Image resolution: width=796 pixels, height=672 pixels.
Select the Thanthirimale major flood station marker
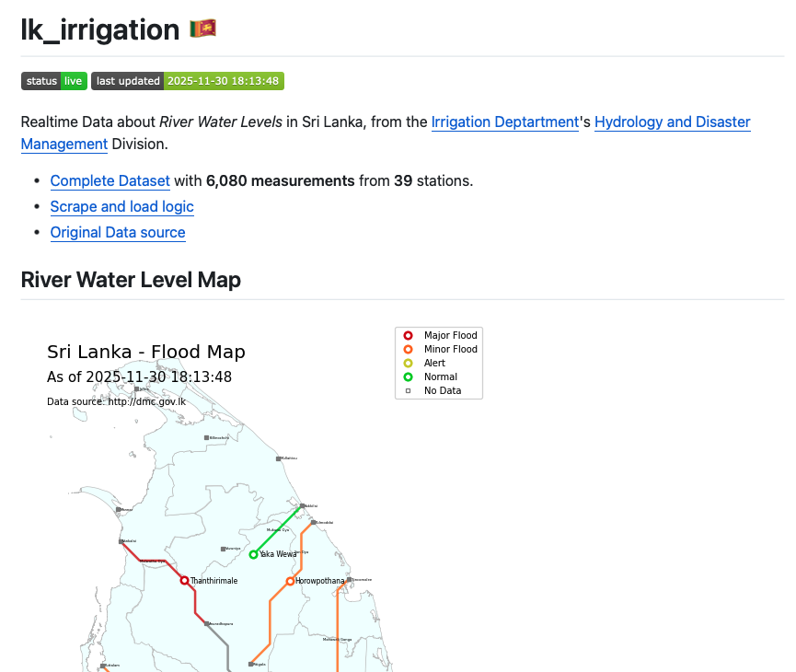click(185, 580)
